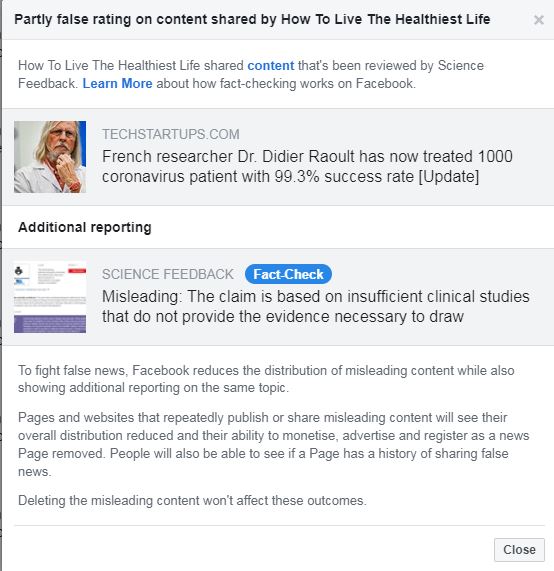
Task: Open the Science Feedback document thumbnail
Action: (x=50, y=297)
